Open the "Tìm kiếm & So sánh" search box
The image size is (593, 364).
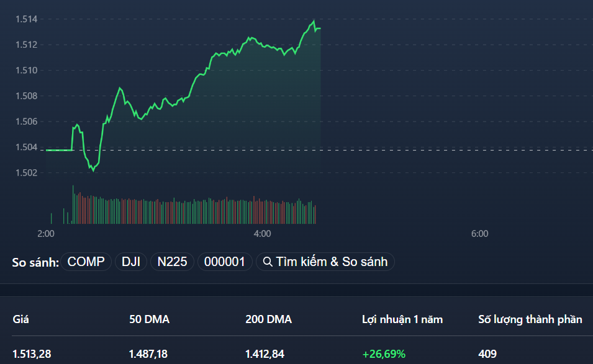click(325, 261)
